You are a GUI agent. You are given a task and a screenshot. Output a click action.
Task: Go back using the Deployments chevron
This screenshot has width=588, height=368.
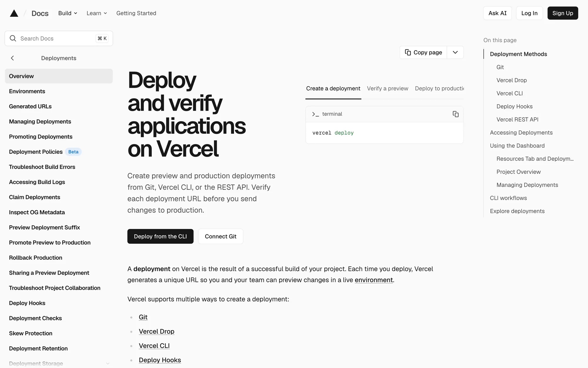[12, 58]
